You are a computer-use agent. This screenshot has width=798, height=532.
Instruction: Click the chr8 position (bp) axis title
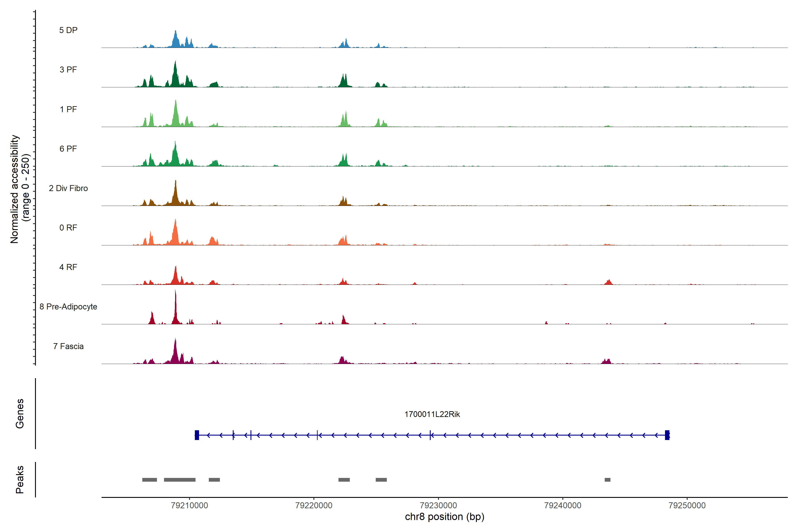coord(444,516)
